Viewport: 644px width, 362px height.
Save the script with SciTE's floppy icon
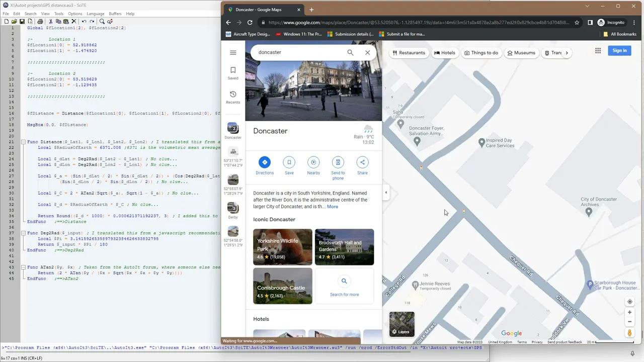pos(22,22)
